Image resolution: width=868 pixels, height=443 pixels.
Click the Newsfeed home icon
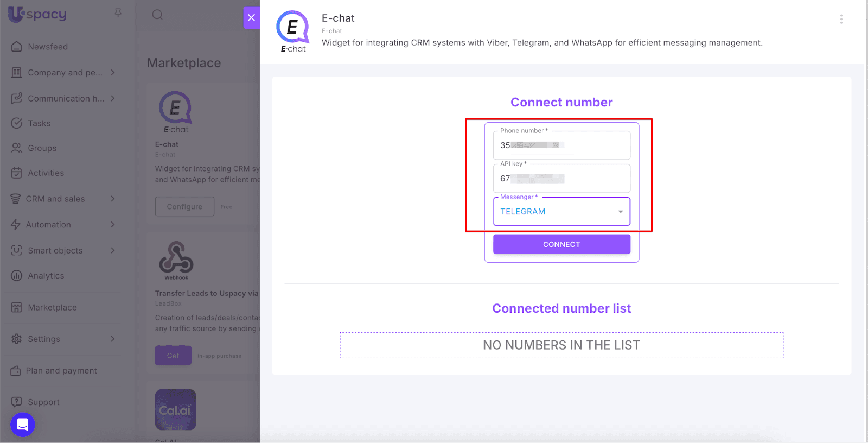(17, 47)
